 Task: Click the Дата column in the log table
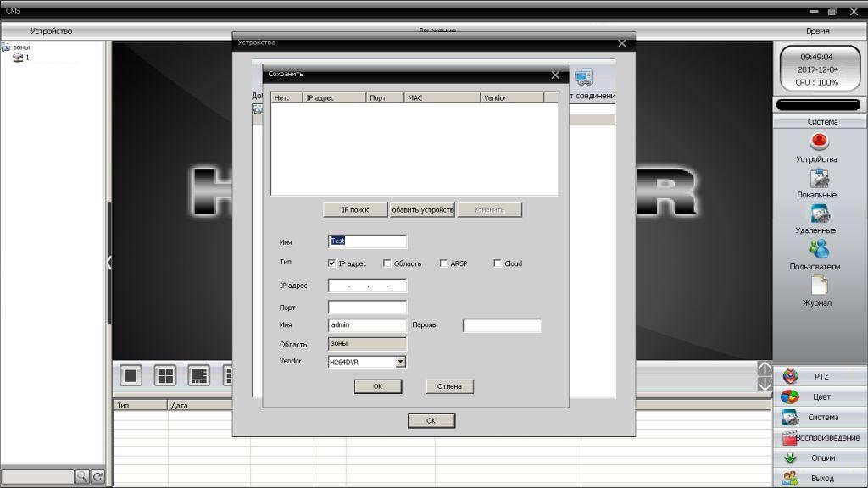click(x=209, y=405)
